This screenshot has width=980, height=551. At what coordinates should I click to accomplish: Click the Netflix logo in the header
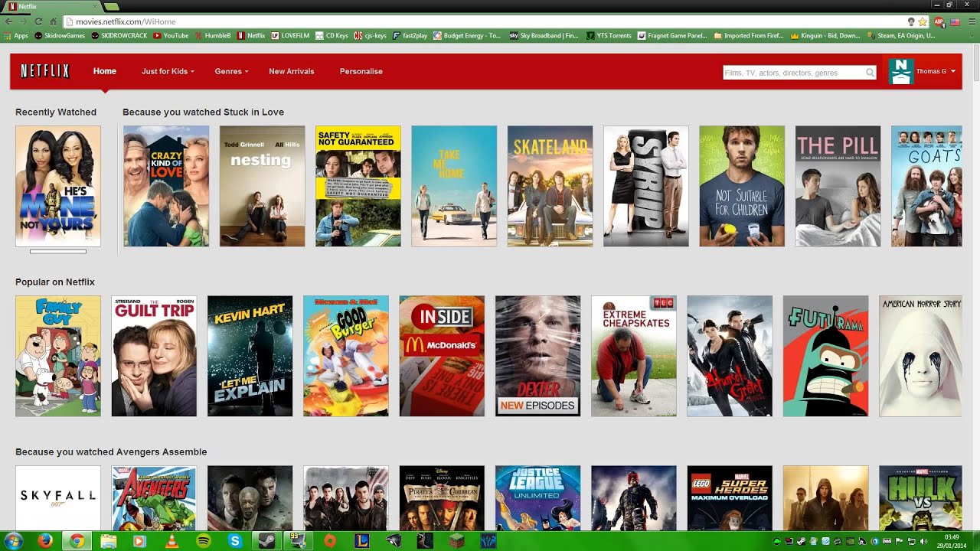click(45, 71)
